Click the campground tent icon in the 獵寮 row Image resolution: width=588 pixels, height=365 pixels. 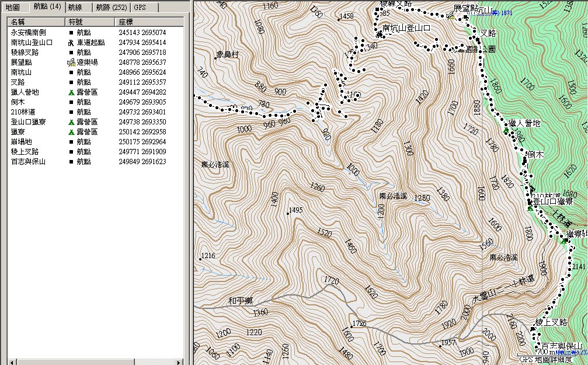(71, 132)
